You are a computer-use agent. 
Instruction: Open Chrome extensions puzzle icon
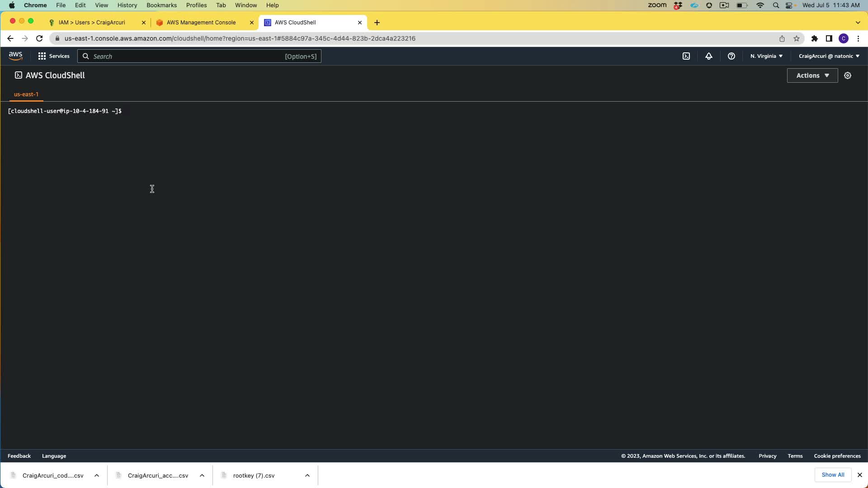coord(814,38)
